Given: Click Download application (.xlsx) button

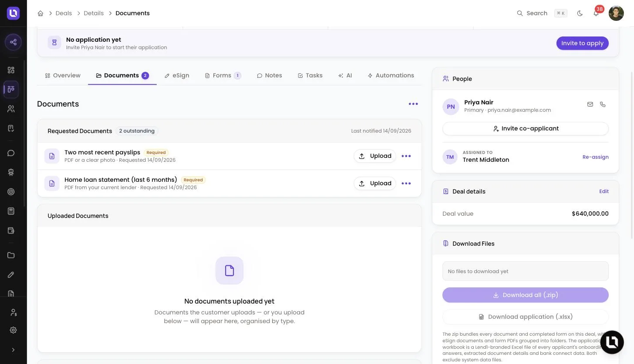Looking at the screenshot, I should click(526, 317).
